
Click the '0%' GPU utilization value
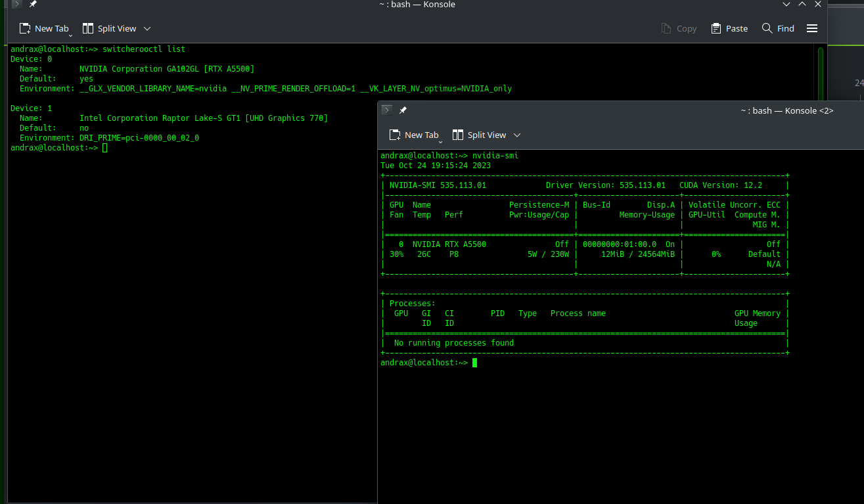[716, 254]
